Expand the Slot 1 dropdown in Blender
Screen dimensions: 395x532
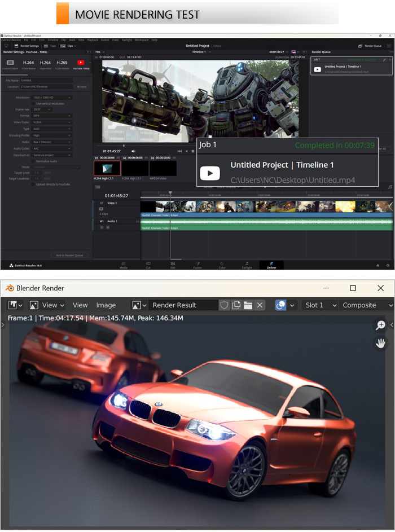(x=319, y=305)
